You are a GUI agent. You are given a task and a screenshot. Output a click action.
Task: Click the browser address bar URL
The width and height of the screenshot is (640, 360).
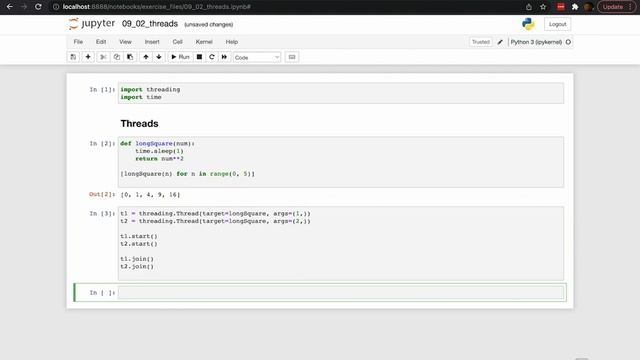(x=157, y=7)
